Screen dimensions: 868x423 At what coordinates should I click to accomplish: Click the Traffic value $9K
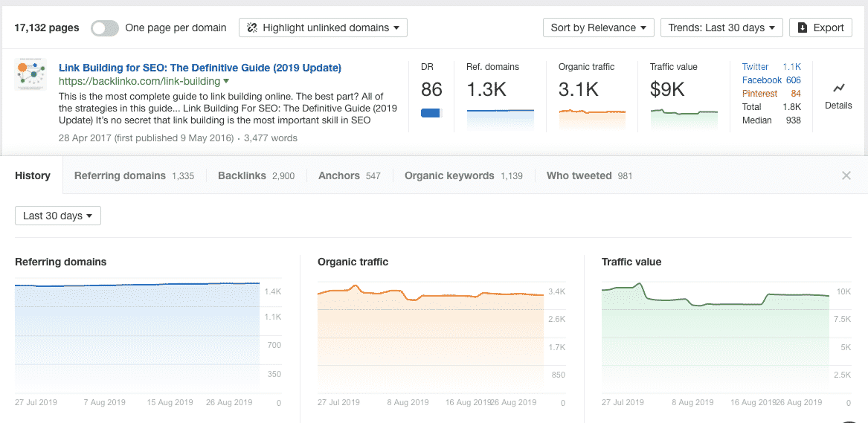point(668,89)
